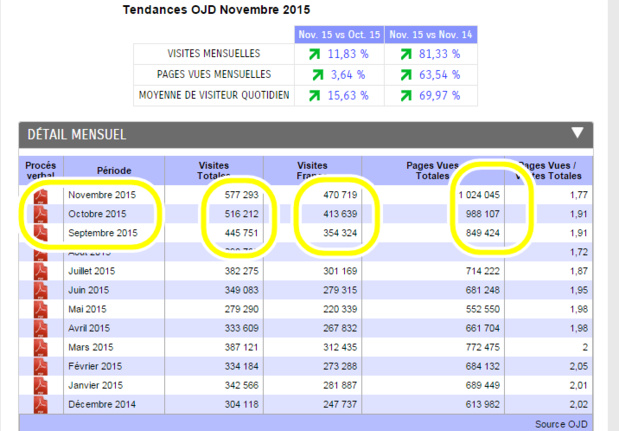
Task: Open the Juin 2015 PDF report icon
Action: 41,290
